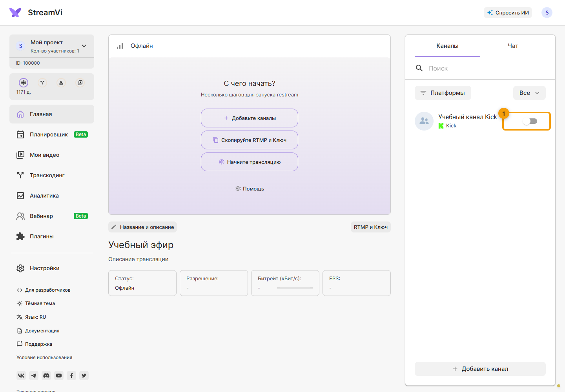
Task: Open the Платформы filter
Action: (443, 93)
